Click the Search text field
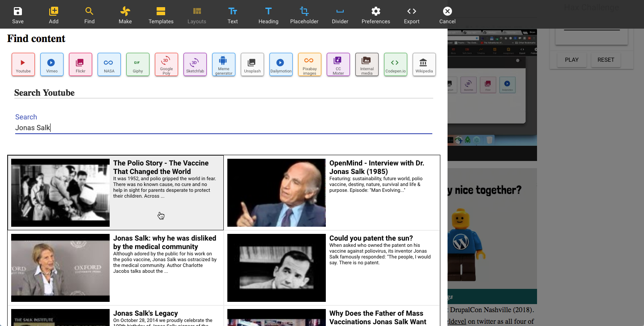 pyautogui.click(x=224, y=128)
